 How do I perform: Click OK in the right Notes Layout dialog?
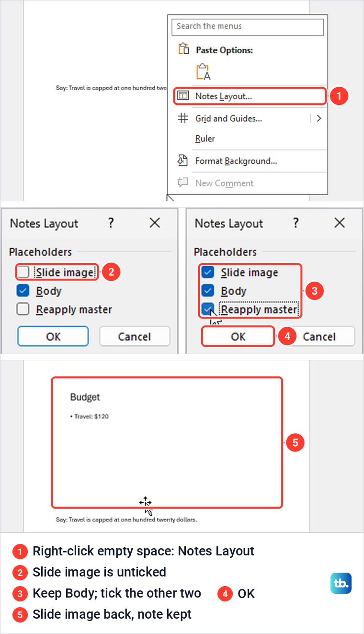click(238, 336)
